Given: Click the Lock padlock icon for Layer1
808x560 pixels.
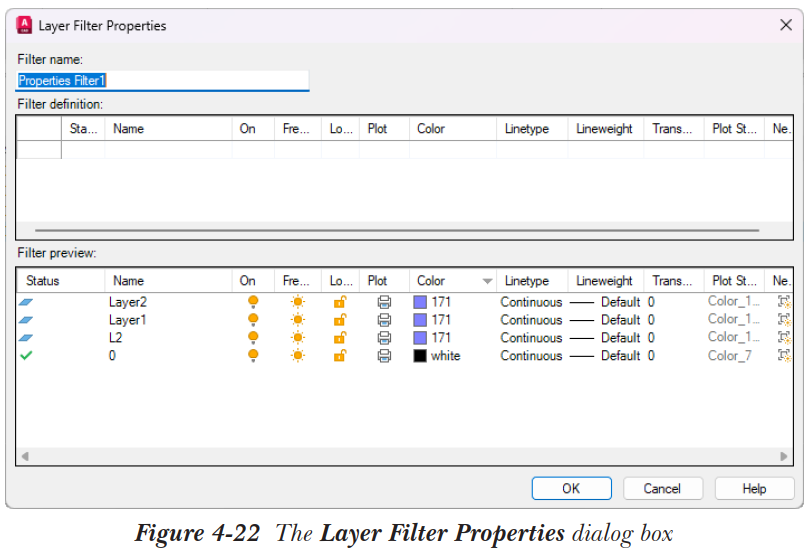Looking at the screenshot, I should tap(340, 320).
